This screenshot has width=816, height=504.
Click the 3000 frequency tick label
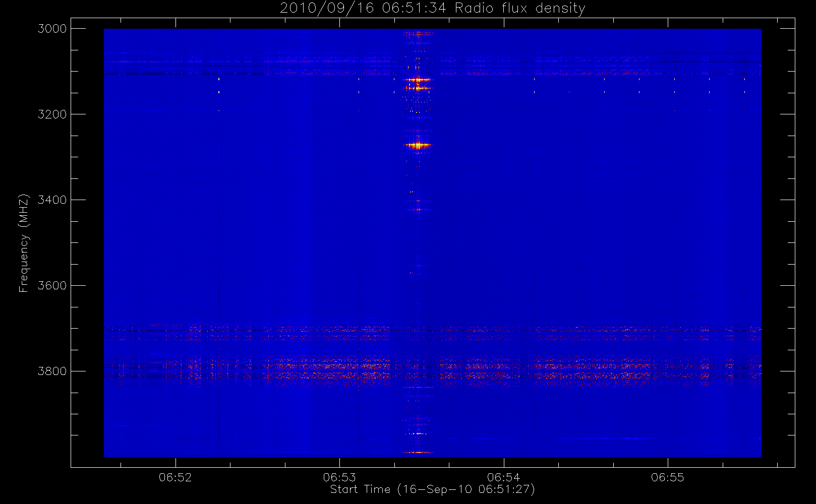(x=52, y=29)
